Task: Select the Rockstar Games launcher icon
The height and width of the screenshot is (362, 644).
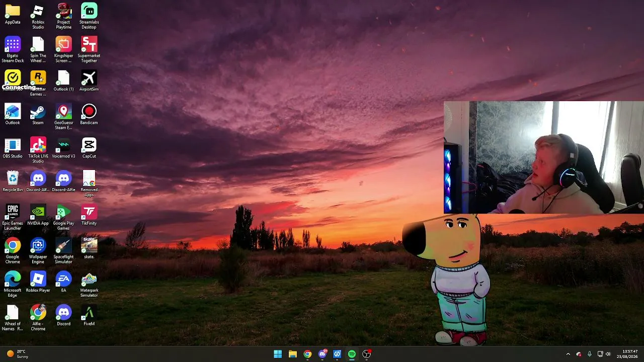Action: coord(38,78)
